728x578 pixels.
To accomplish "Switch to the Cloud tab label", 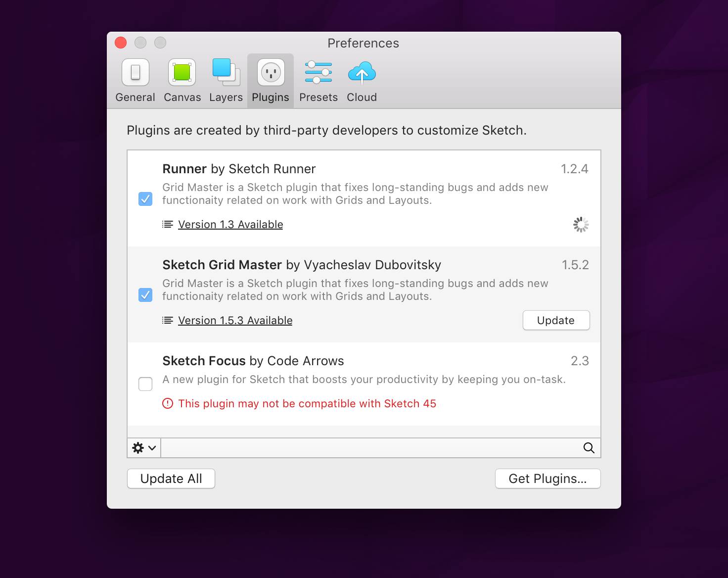I will coord(362,97).
